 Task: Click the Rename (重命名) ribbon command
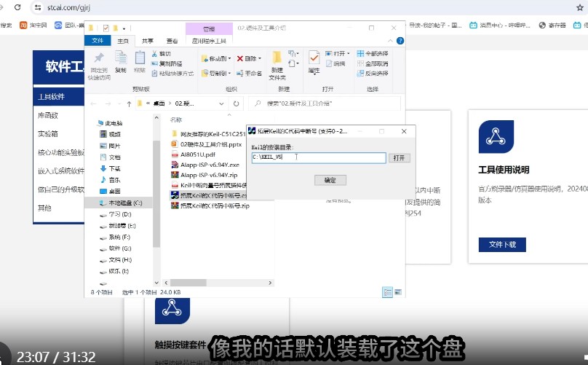click(x=249, y=74)
